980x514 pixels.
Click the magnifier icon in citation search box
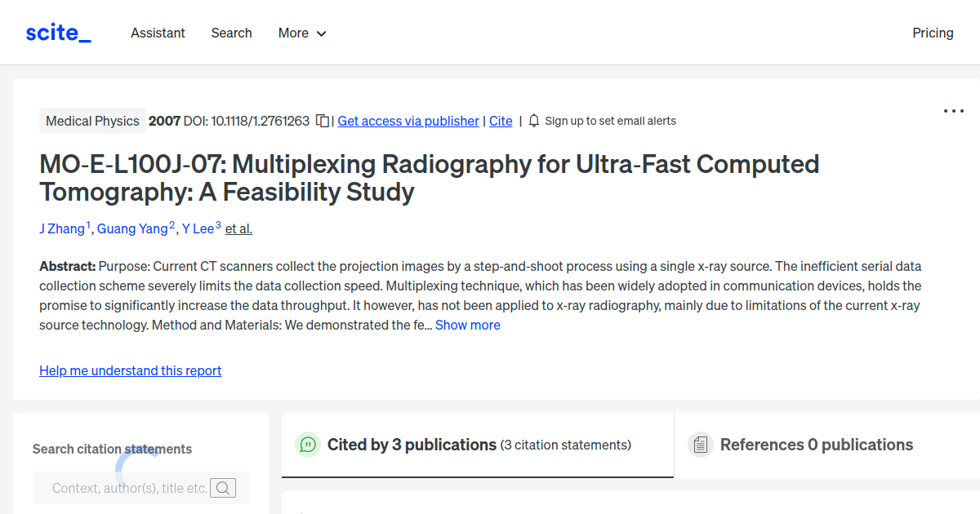[x=222, y=487]
